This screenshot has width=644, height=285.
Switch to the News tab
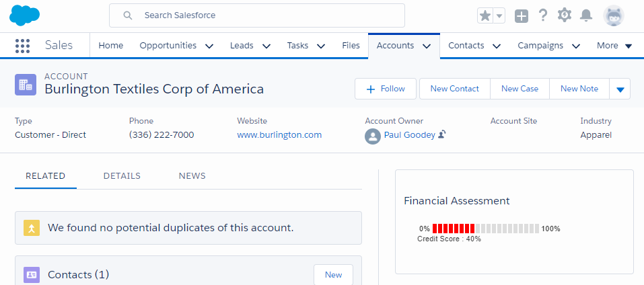click(x=192, y=176)
